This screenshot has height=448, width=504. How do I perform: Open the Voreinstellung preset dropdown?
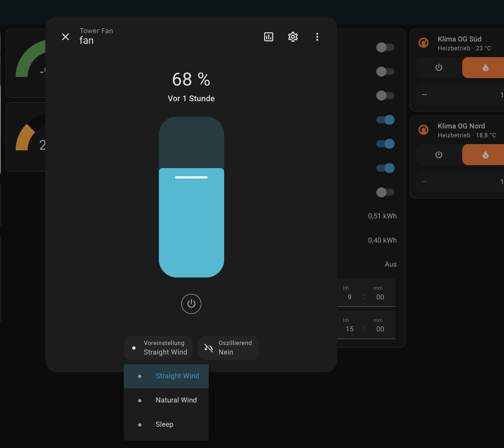[x=158, y=348]
